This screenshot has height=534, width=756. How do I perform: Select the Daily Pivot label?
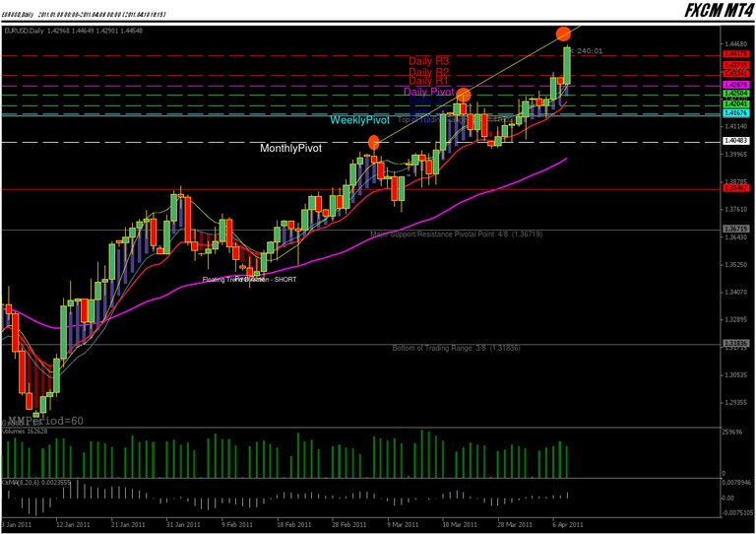point(428,92)
